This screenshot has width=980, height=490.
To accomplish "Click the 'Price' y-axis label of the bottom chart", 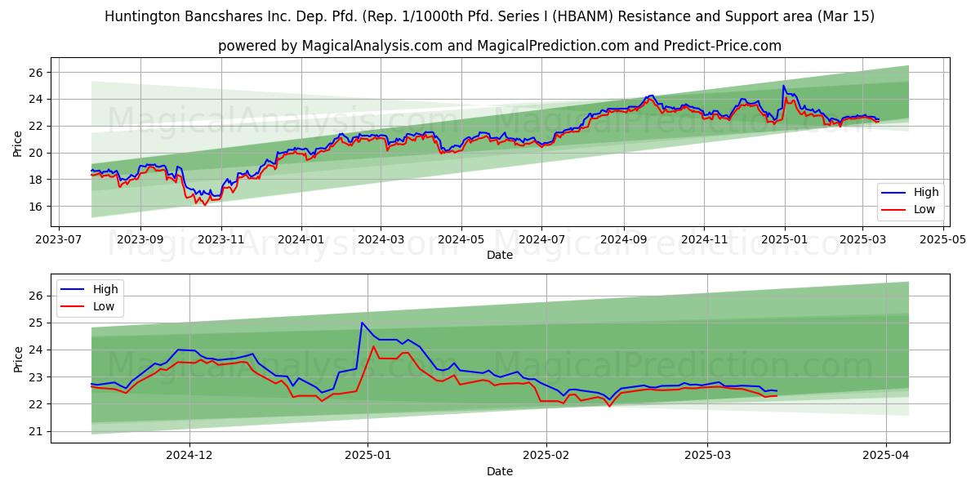I will point(18,359).
